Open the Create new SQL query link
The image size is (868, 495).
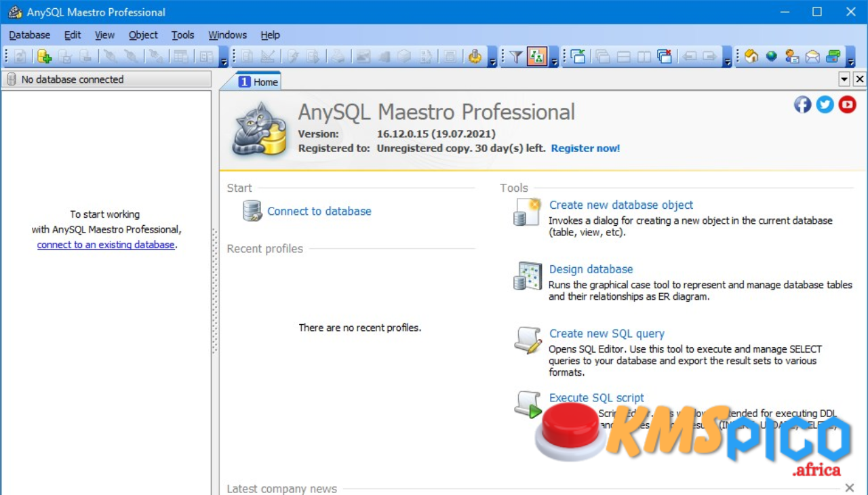click(x=607, y=334)
